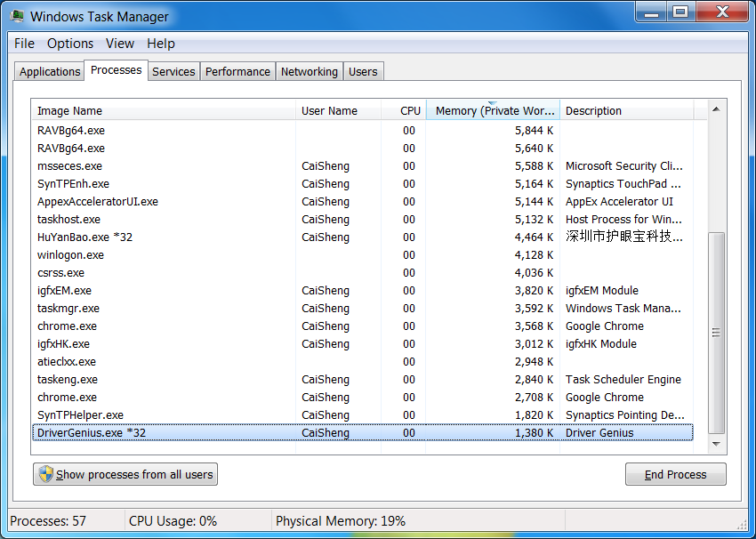Maximize the Task Manager window
Image resolution: width=756 pixels, height=539 pixels.
tap(680, 12)
